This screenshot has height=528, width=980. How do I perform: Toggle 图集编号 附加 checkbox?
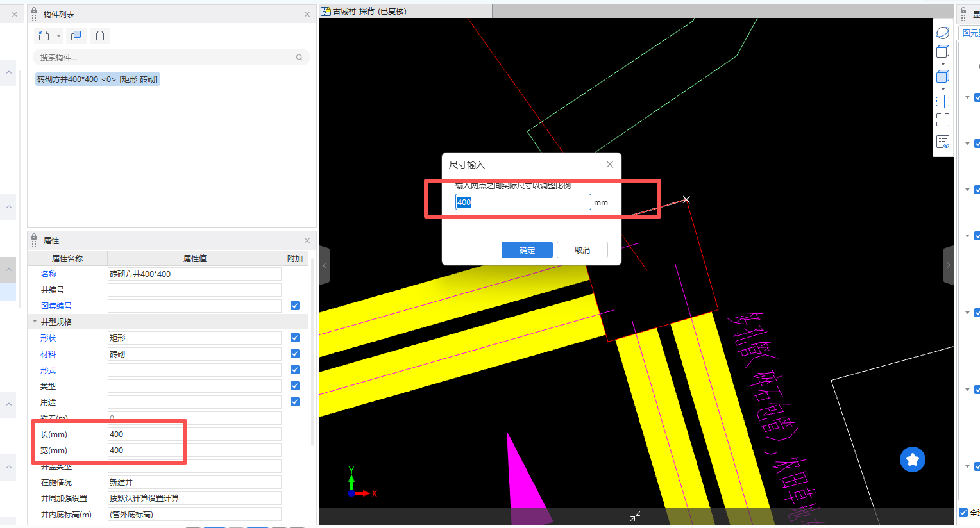tap(295, 306)
